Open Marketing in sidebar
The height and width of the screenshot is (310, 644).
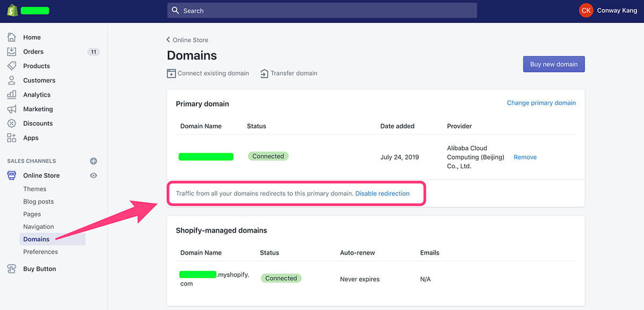coord(38,109)
